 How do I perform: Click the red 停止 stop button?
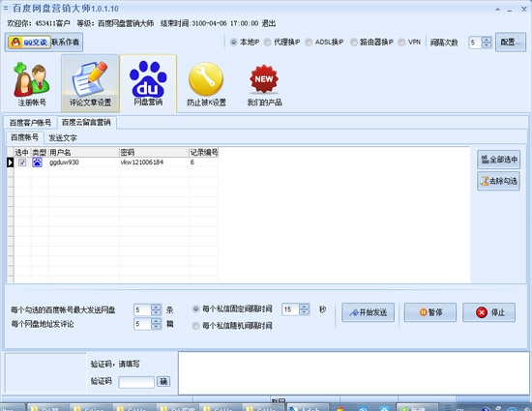[x=488, y=312]
